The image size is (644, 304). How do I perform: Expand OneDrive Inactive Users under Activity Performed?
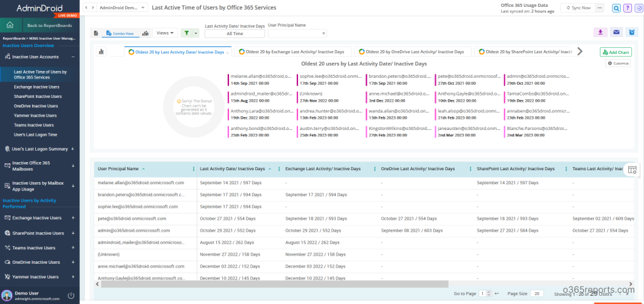(73, 262)
